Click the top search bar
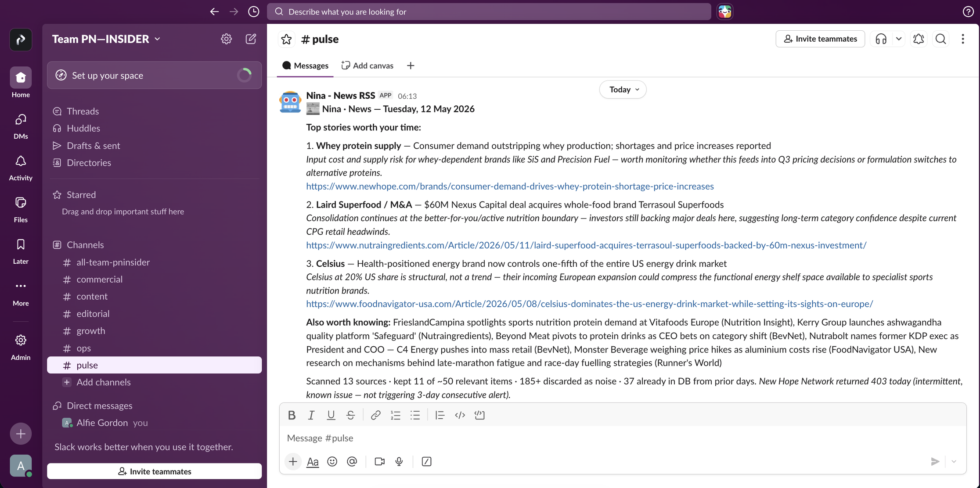 pos(489,11)
